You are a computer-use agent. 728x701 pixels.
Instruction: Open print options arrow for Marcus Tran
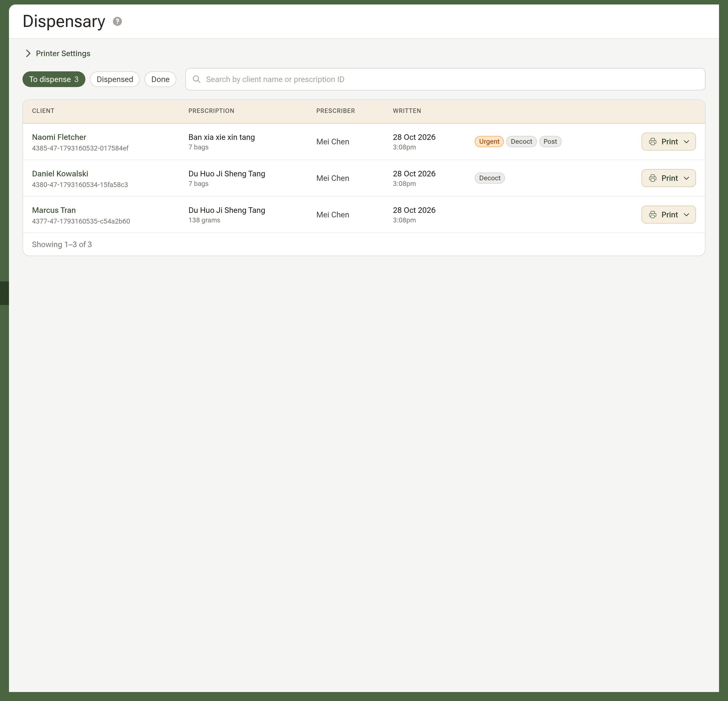686,214
